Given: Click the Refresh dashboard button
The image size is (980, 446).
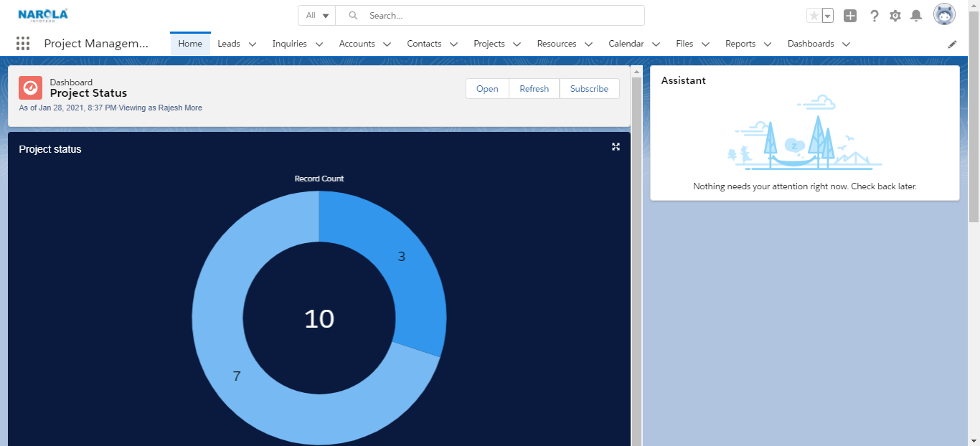Looking at the screenshot, I should pos(534,88).
